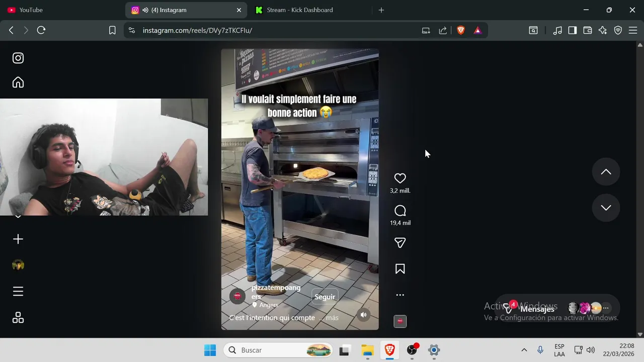Reload the Instagram page
Viewport: 644px width, 362px height.
pos(41,30)
